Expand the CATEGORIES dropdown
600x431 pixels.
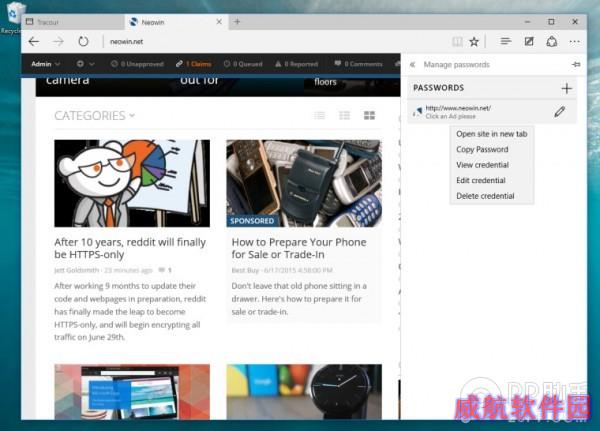point(95,116)
